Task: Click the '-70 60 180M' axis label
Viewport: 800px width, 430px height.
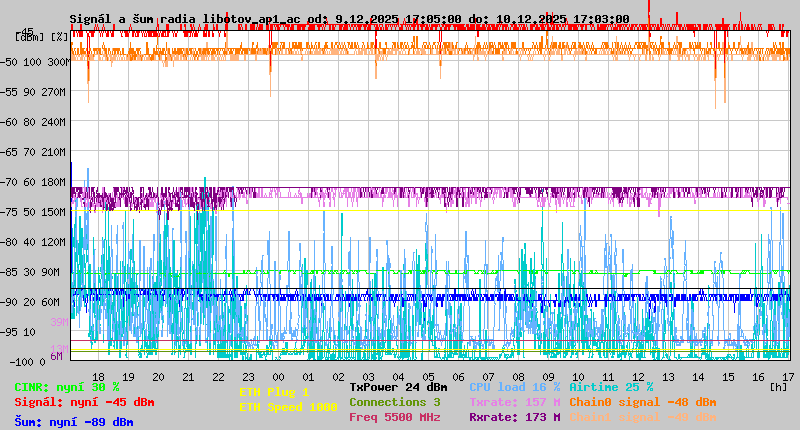Action: 33,183
